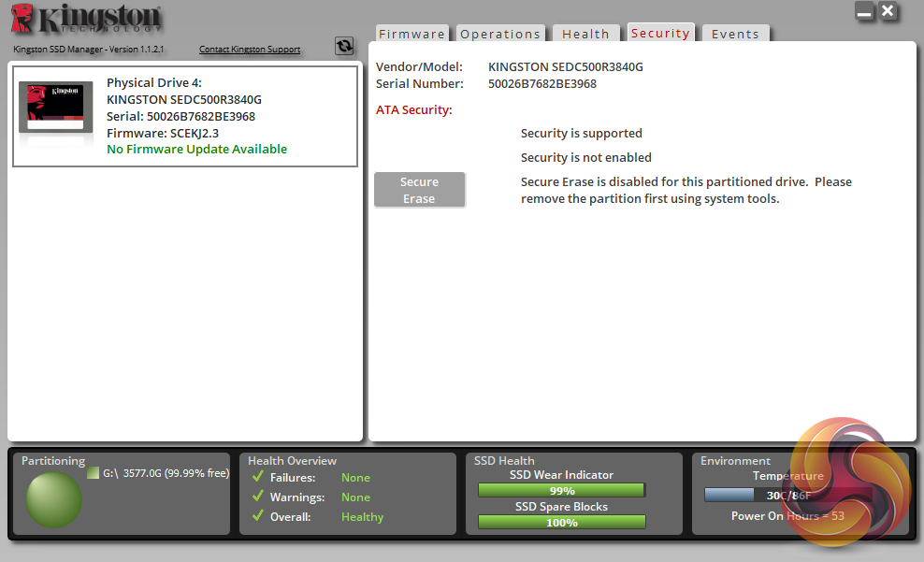This screenshot has height=562, width=924.
Task: Click the 'Healthy' overall status value
Action: tap(363, 516)
